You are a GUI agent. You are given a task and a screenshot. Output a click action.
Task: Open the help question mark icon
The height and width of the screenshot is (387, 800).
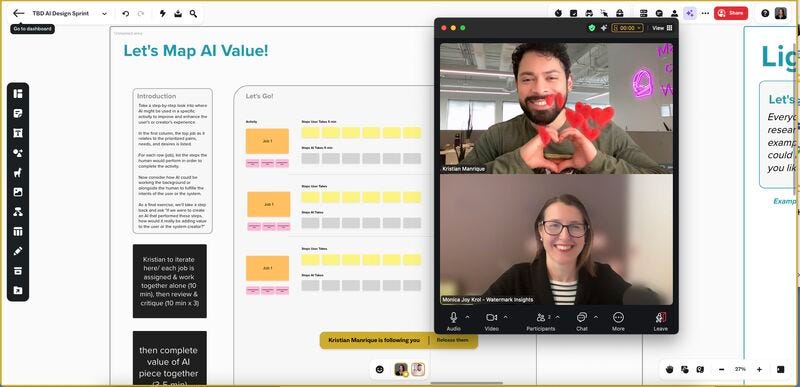click(x=765, y=14)
